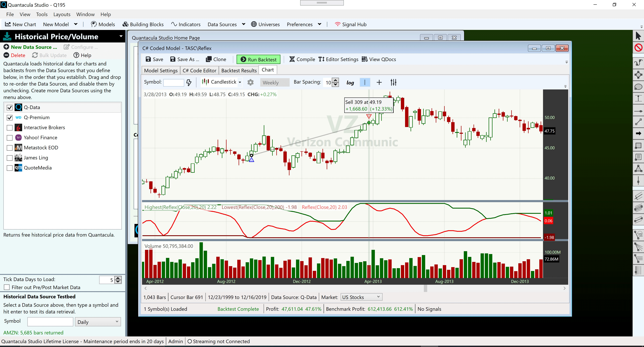
Task: Expand the Preferences dropdown arrow
Action: tap(319, 24)
